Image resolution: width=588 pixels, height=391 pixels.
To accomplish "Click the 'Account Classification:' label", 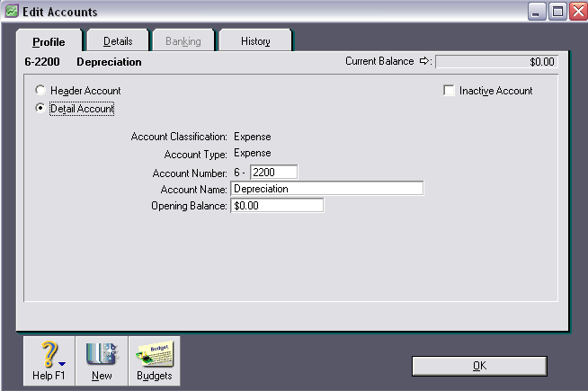I will pyautogui.click(x=179, y=137).
